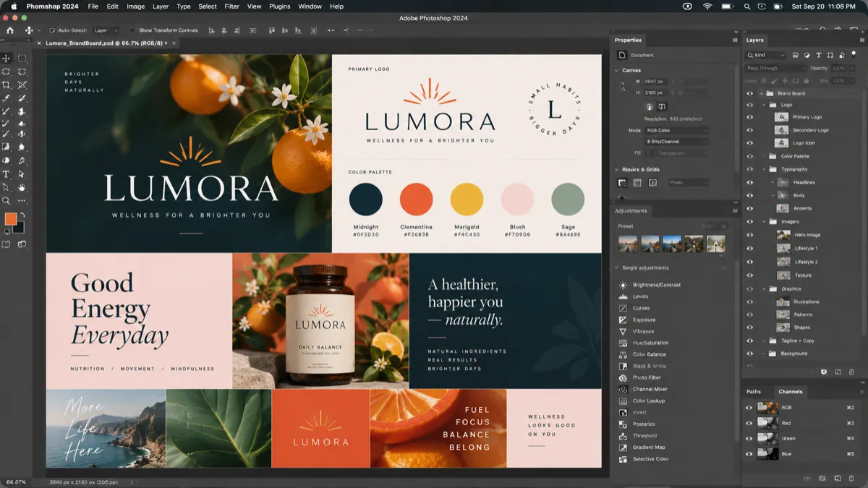Toggle visibility of the Red channel
Viewport: 868px width, 488px height.
749,423
